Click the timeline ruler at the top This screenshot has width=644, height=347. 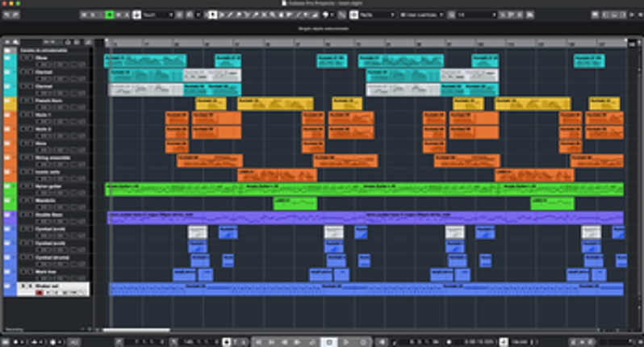click(366, 42)
